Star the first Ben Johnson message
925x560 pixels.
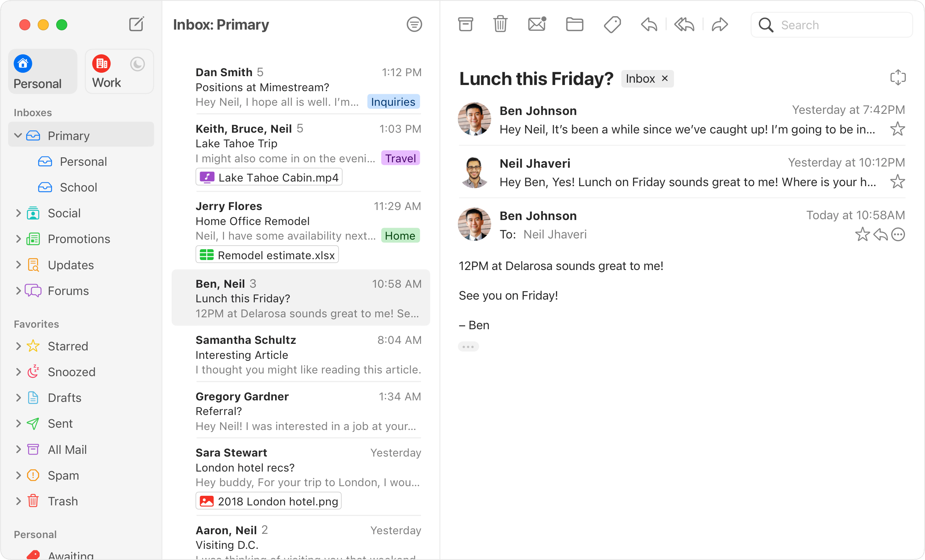tap(898, 129)
